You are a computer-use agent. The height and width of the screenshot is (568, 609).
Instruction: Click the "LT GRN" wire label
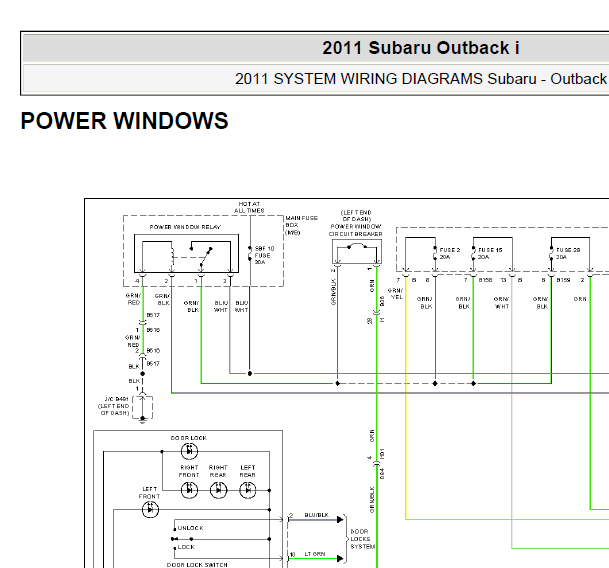pos(315,554)
